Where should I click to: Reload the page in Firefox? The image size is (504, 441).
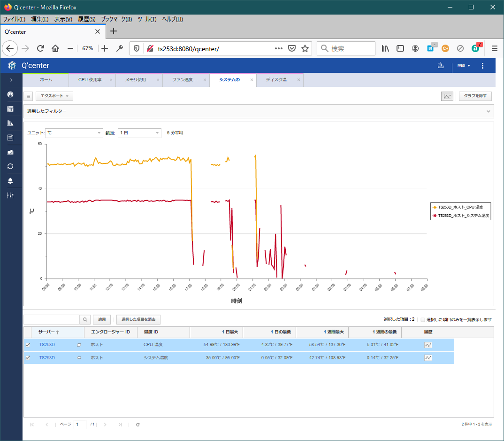coord(40,48)
